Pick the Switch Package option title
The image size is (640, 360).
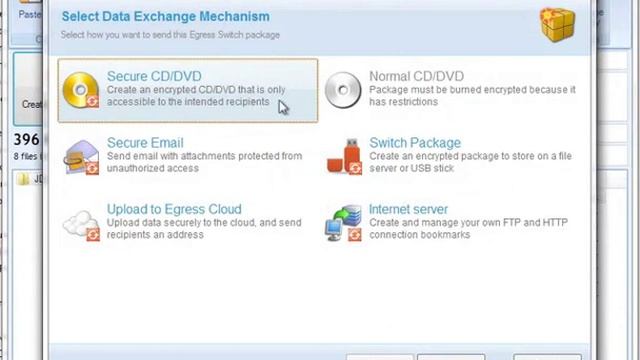coord(415,142)
